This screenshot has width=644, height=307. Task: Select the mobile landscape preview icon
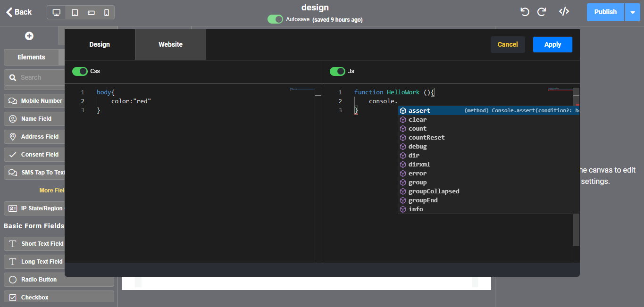point(91,12)
